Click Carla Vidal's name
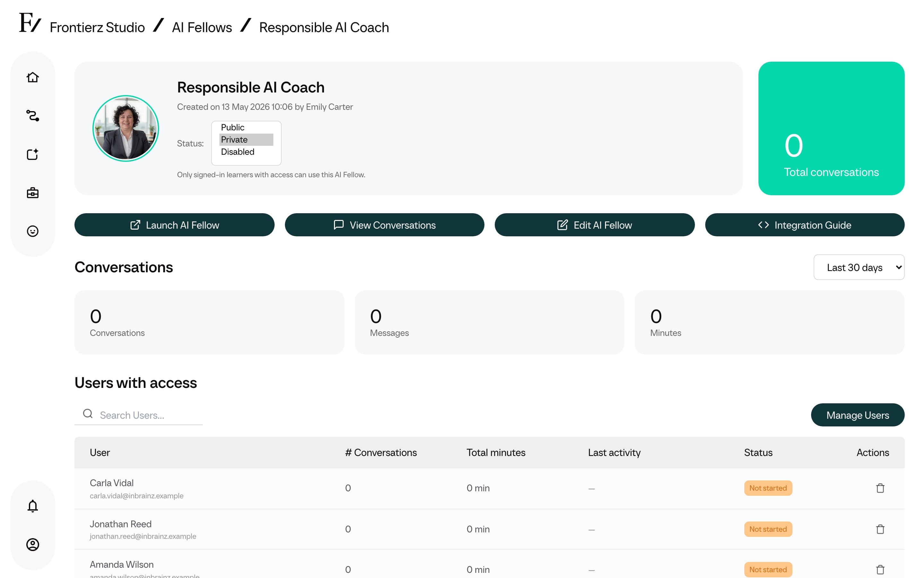The image size is (924, 578). [x=112, y=483]
